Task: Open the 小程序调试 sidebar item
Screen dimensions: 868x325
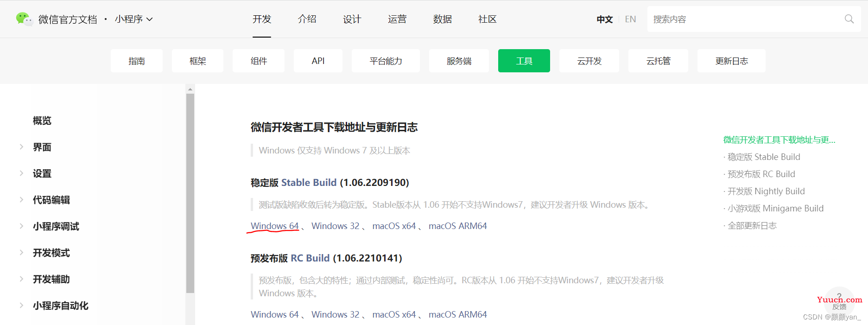Action: click(56, 226)
